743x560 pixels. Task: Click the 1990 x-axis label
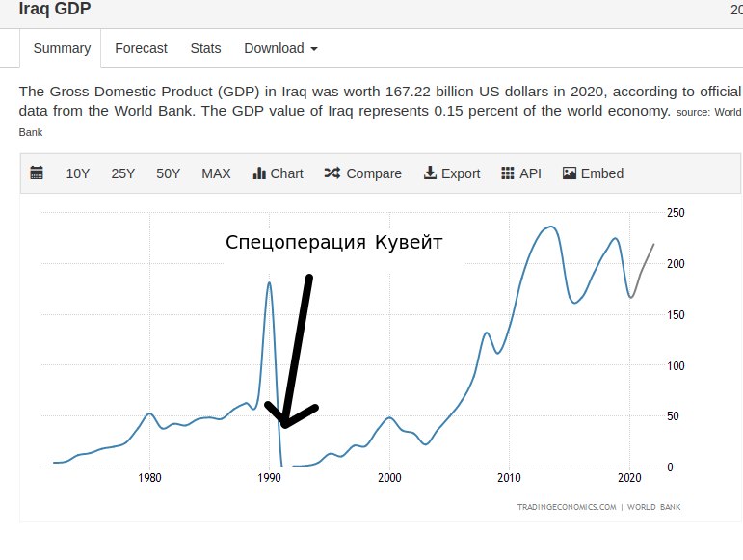click(x=269, y=477)
